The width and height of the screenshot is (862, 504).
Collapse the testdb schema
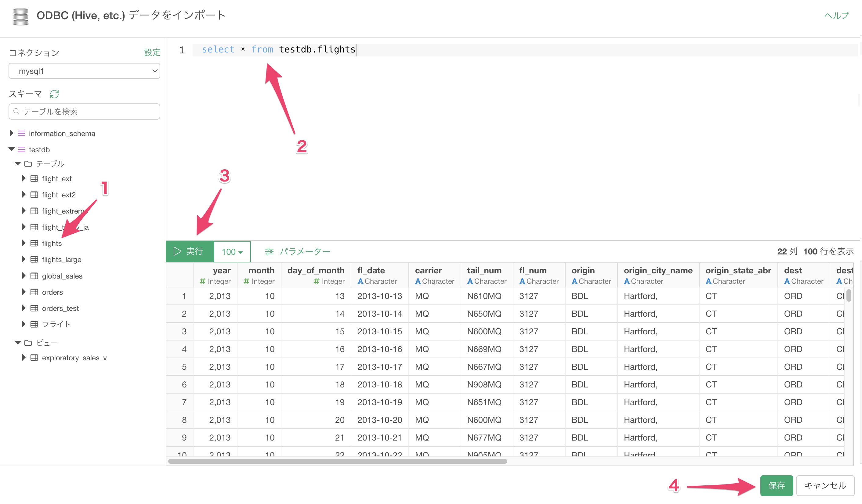[12, 149]
